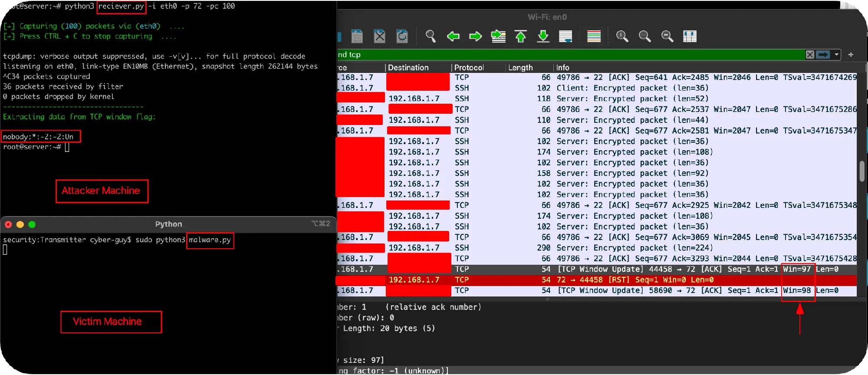
Task: Zoom out the packet text
Action: 644,36
